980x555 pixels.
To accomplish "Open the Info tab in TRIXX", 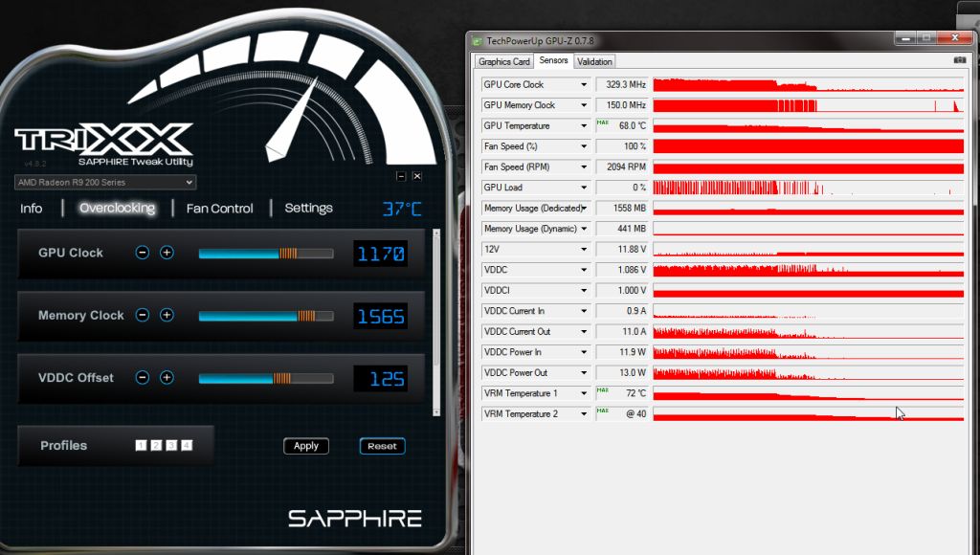I will click(x=32, y=209).
